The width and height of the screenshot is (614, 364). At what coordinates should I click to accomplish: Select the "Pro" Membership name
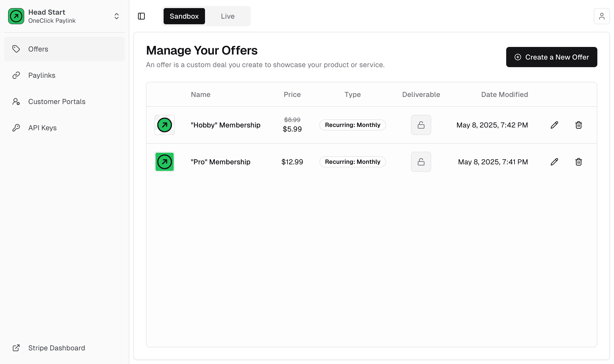click(220, 162)
